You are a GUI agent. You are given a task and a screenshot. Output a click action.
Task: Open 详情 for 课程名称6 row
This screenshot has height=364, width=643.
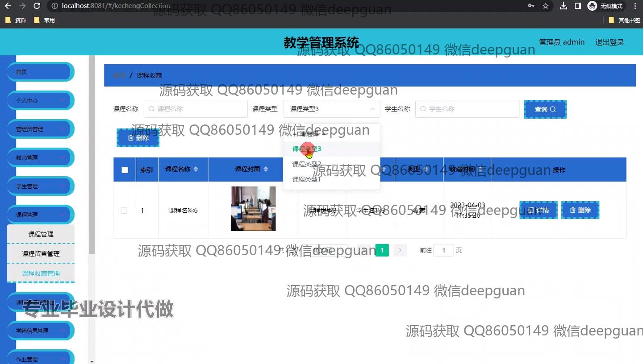538,210
